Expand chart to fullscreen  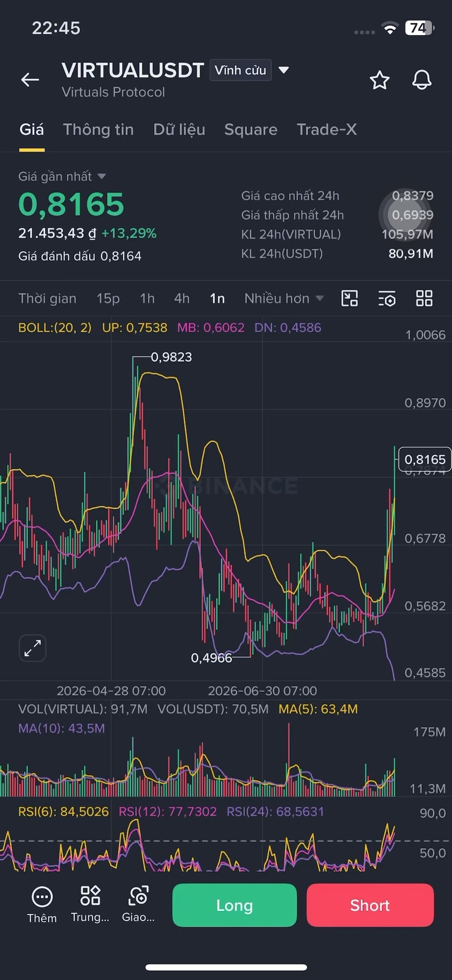coord(33,648)
